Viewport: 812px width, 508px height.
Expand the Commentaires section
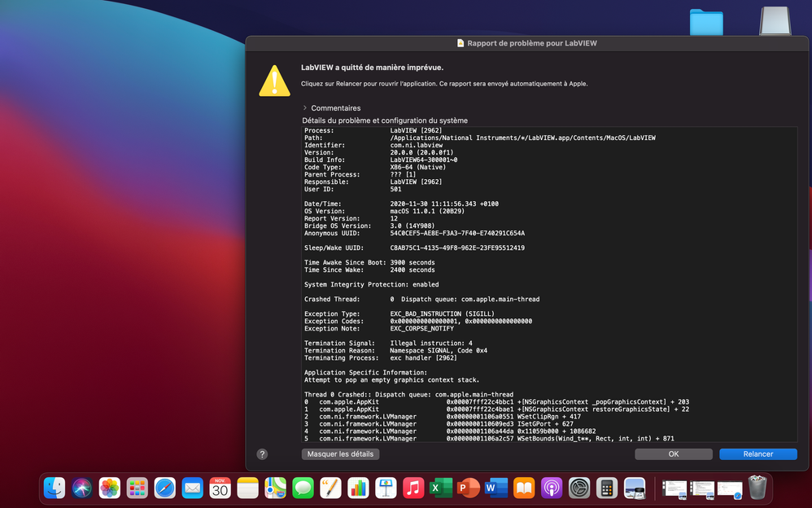click(x=305, y=107)
